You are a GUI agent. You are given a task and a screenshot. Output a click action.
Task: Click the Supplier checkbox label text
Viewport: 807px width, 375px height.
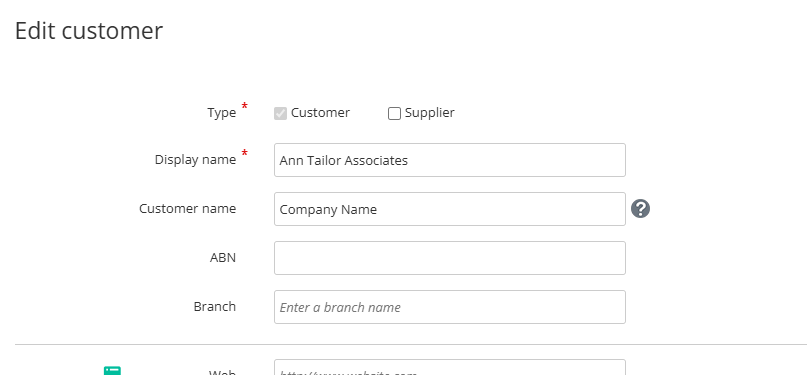[x=429, y=113]
